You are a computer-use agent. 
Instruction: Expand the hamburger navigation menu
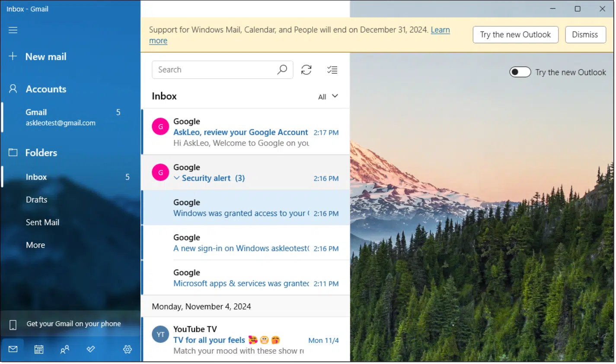[13, 30]
